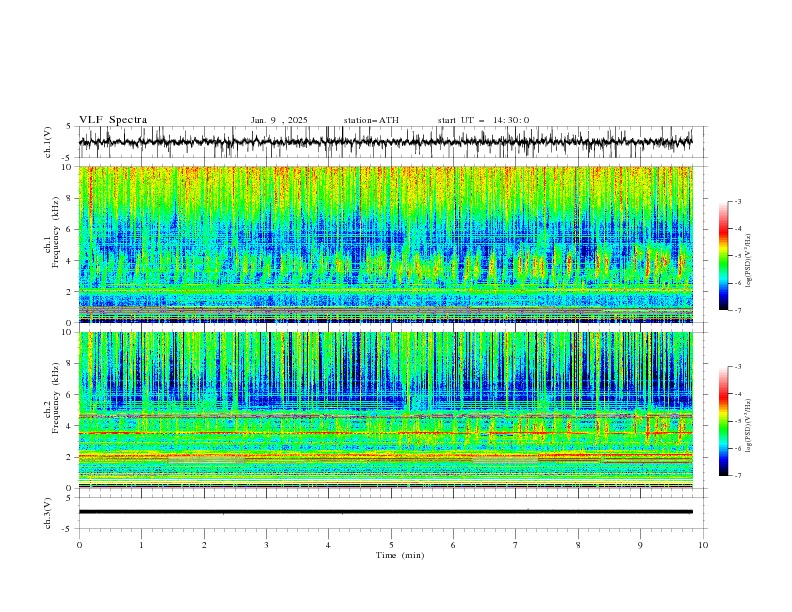Click the 'ch.3(V)' waveform axis label
Viewport: 792px width, 612px height.
48,513
